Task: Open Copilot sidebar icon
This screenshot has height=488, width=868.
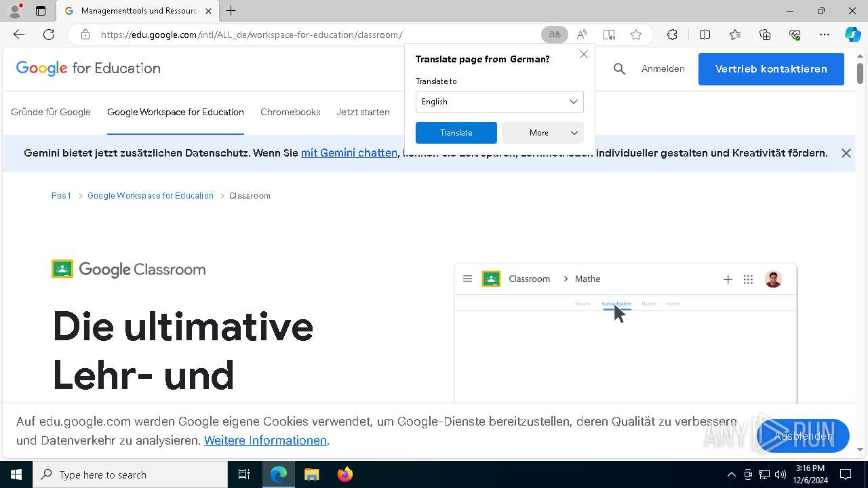Action: point(853,35)
